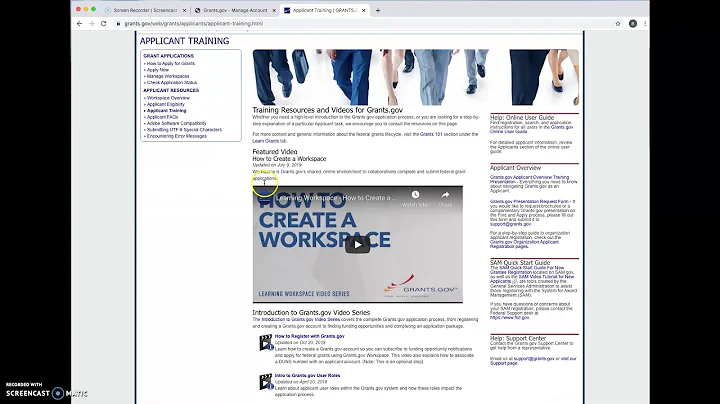This screenshot has width=720, height=404.
Task: Switch to the Screen Recorder Screencast tab
Action: point(146,10)
